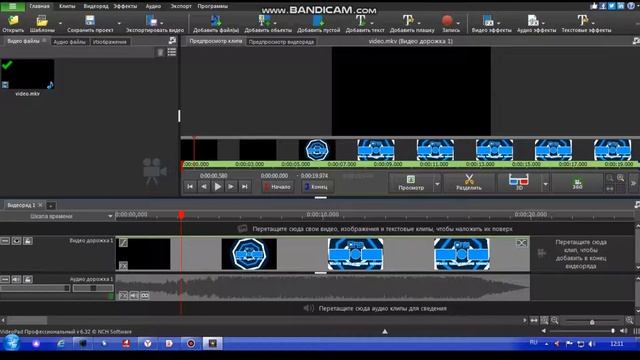Click the FX icon on the first video clip
640x360 pixels.
point(123,266)
